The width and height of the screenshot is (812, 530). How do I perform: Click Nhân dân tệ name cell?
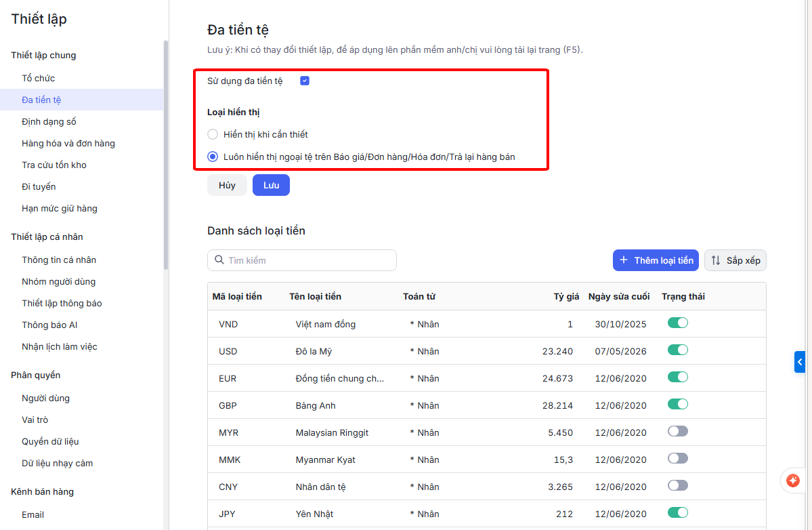coord(320,487)
